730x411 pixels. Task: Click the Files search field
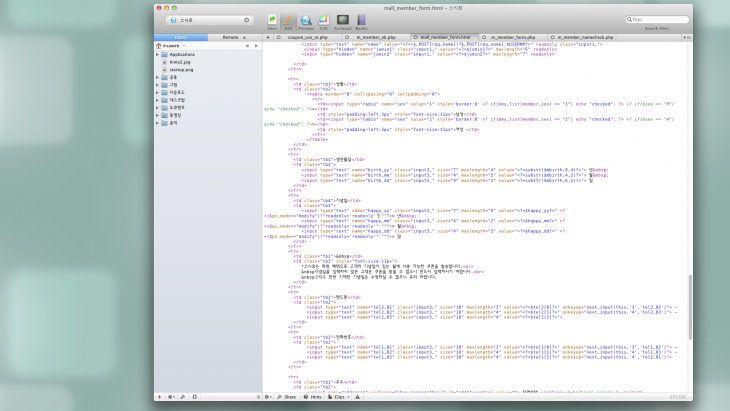[660, 20]
